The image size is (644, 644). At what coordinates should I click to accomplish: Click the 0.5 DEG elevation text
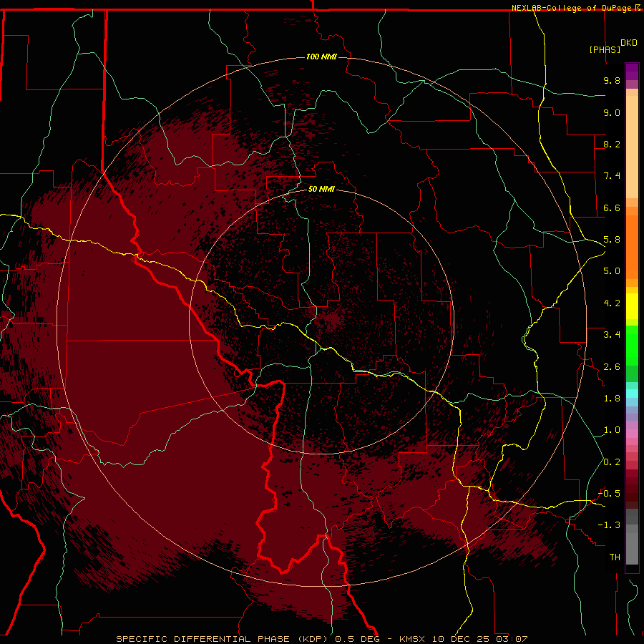[x=357, y=639]
